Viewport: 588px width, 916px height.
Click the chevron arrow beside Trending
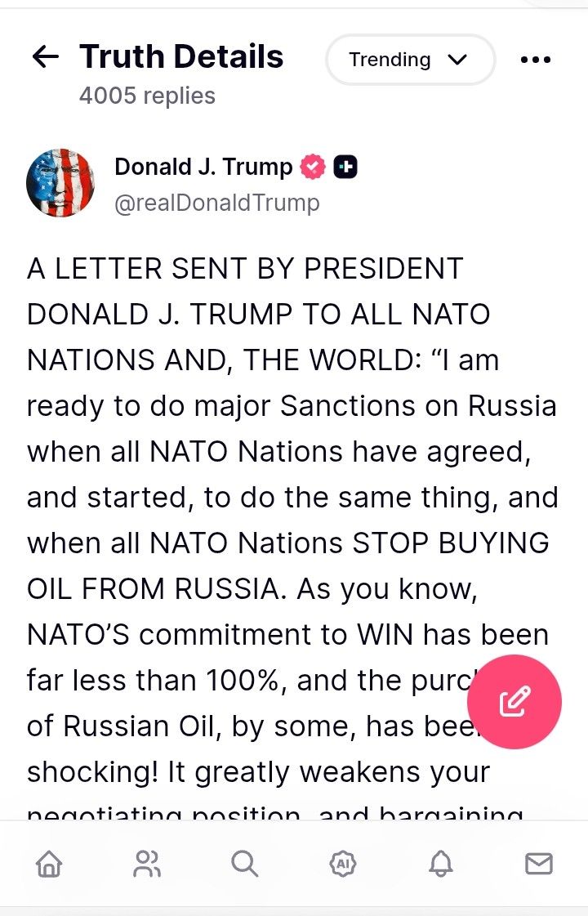pos(457,60)
